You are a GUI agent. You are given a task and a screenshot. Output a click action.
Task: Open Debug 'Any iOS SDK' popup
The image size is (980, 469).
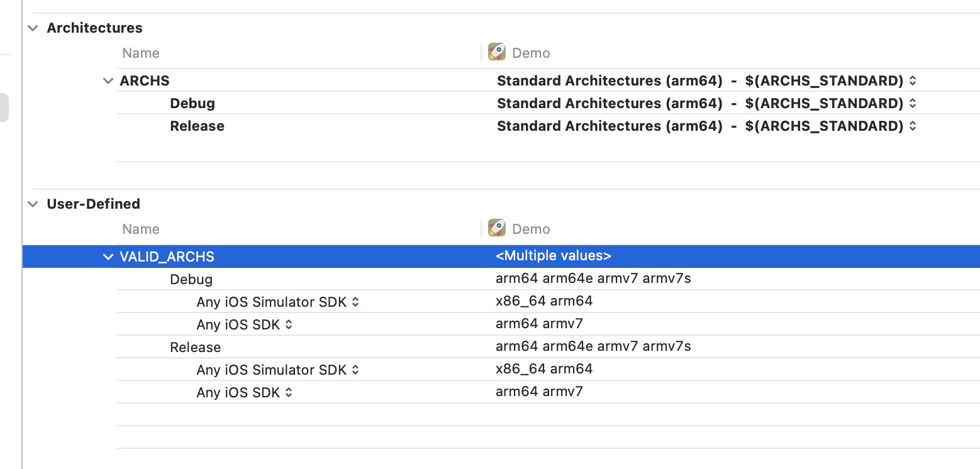245,325
